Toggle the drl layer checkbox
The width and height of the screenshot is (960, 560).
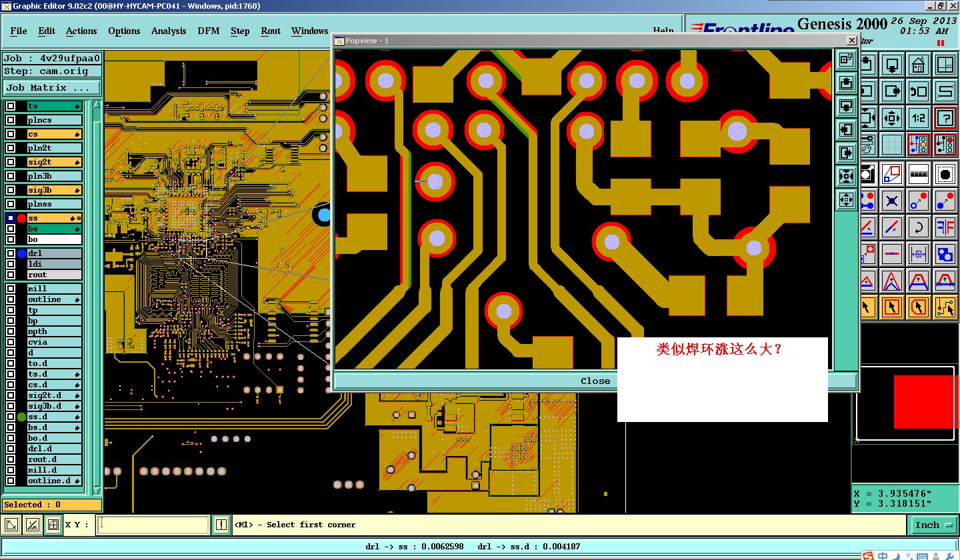pyautogui.click(x=11, y=253)
